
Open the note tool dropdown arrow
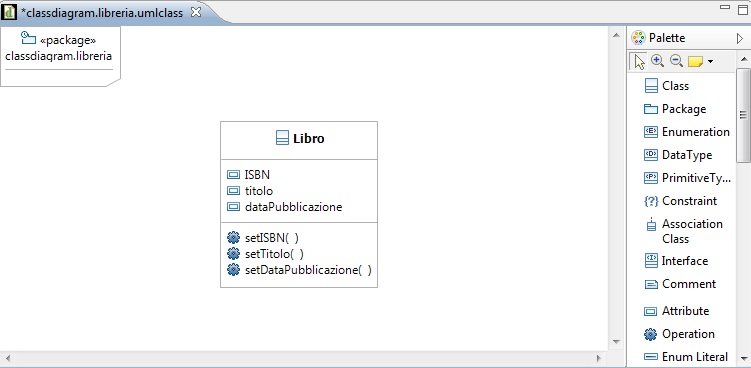click(710, 61)
